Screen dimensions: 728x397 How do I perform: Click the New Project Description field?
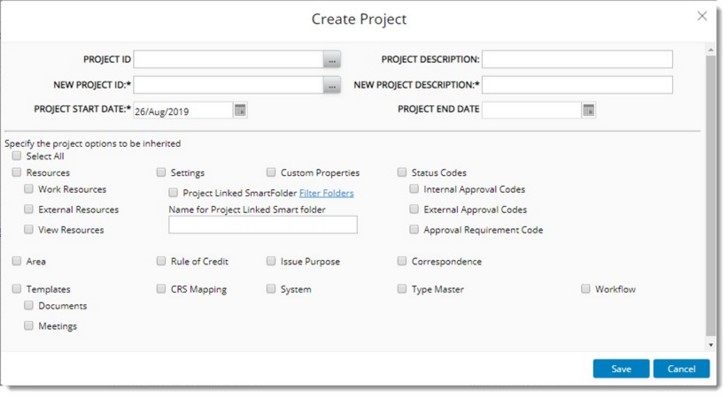pyautogui.click(x=577, y=85)
